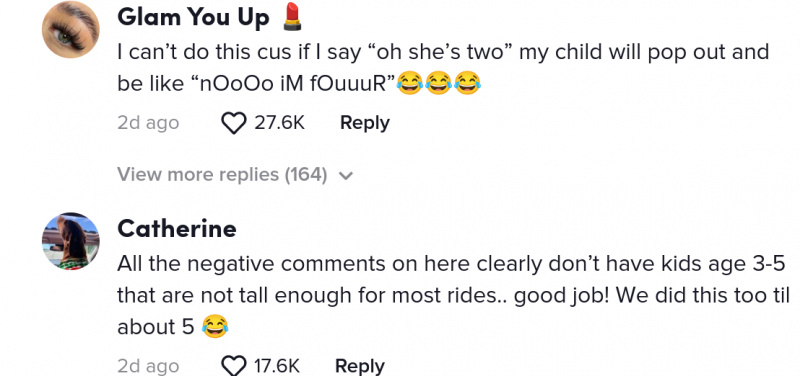Reply to Glam You Up's comment

pyautogui.click(x=365, y=123)
